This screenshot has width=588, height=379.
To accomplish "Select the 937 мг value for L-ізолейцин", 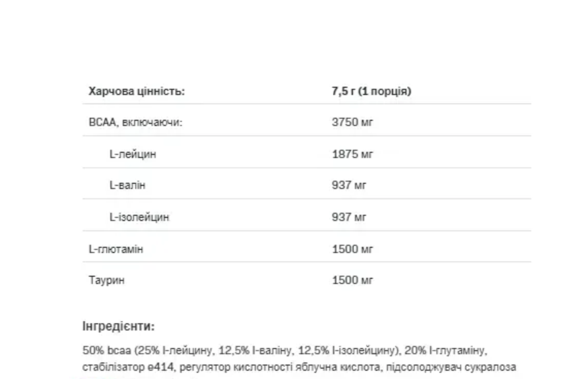I will tap(349, 217).
